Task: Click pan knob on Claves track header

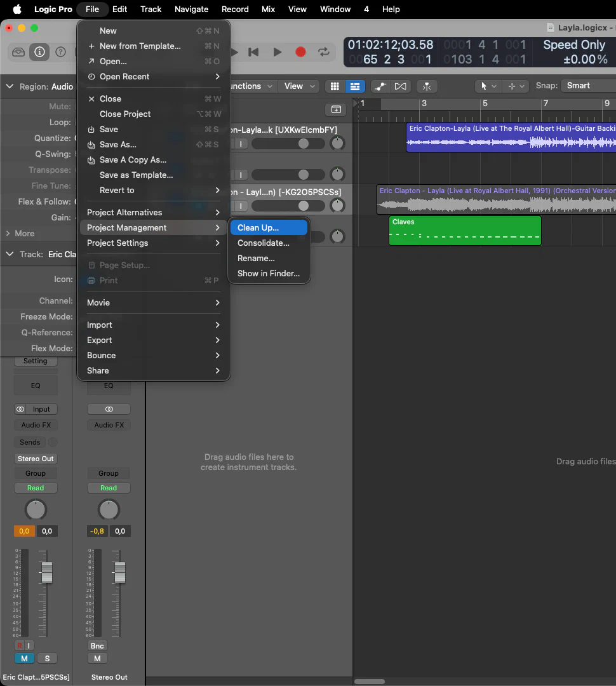Action: (337, 237)
